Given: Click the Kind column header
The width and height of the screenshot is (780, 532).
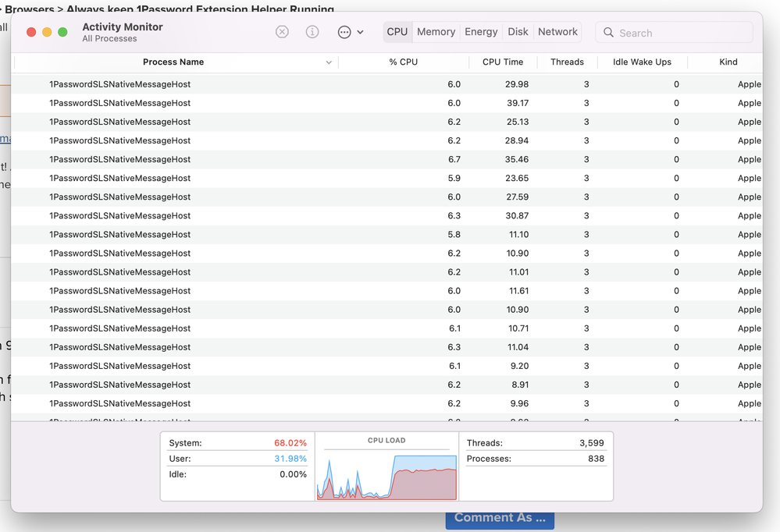Looking at the screenshot, I should click(728, 62).
